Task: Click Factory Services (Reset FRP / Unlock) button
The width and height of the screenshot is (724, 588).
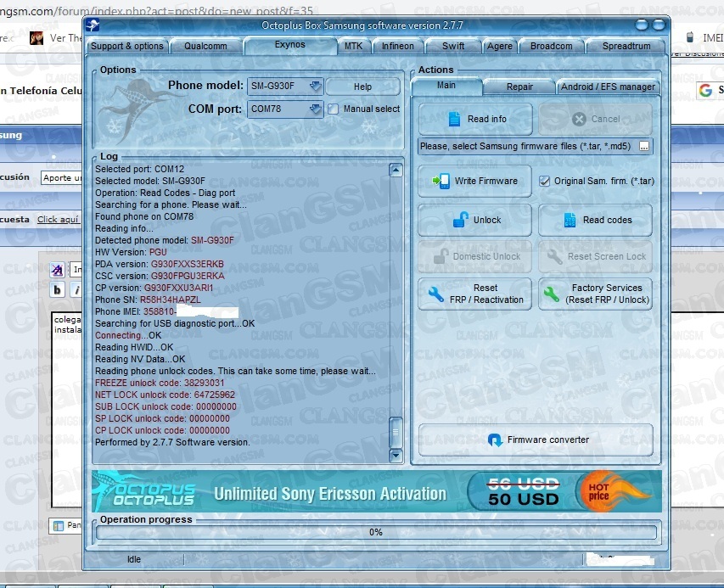Action: [595, 294]
